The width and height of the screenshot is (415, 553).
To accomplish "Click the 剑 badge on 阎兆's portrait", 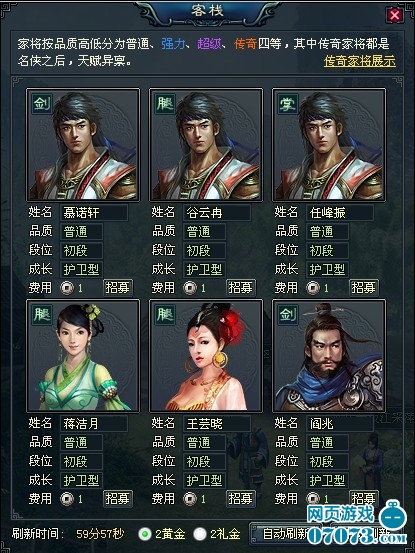I will (x=288, y=315).
